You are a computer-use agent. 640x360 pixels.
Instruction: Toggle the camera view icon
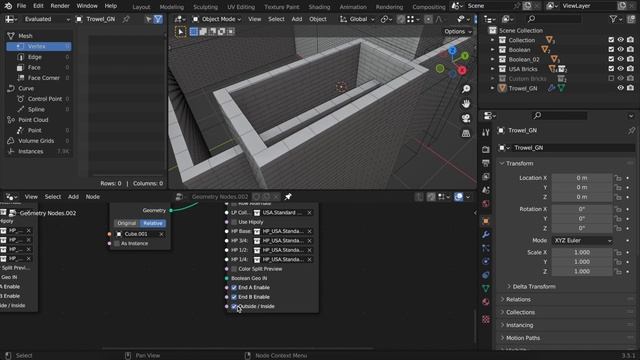tap(466, 118)
